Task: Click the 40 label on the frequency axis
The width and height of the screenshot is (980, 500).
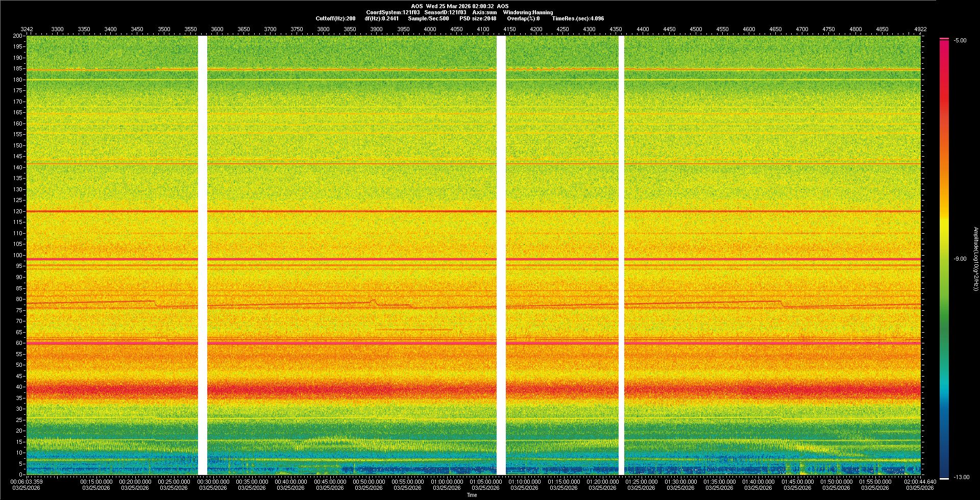Action: point(19,387)
